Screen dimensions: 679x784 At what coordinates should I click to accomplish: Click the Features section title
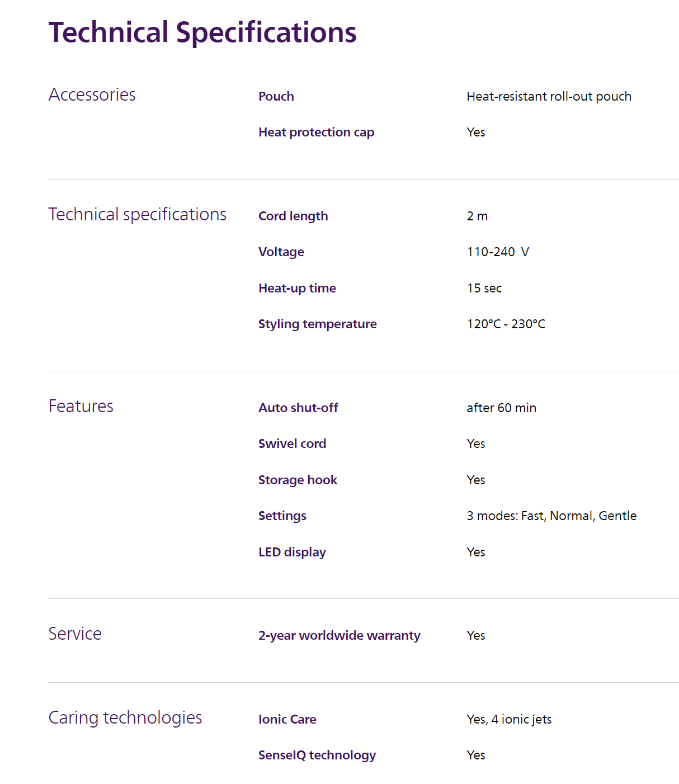(81, 407)
